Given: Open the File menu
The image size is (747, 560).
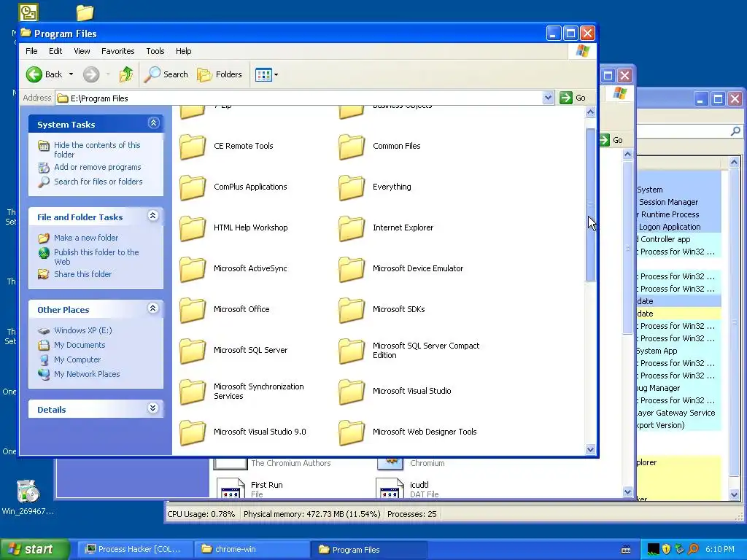Looking at the screenshot, I should [x=31, y=51].
